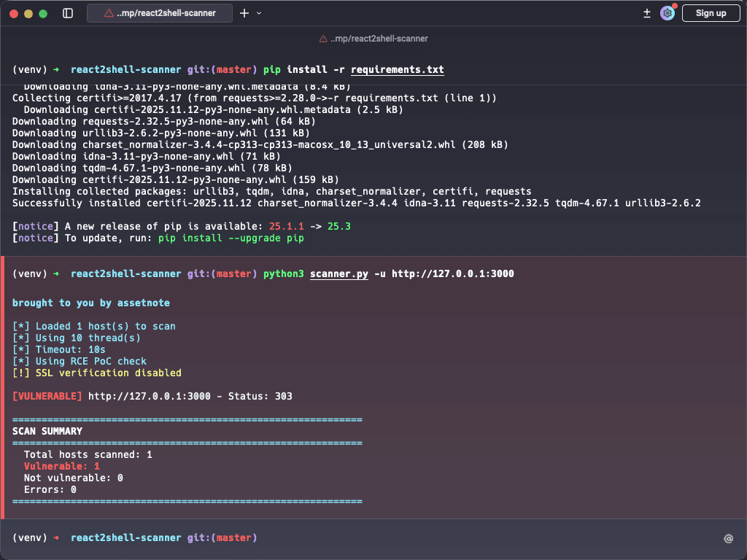The image size is (747, 560).
Task: Open the underlined requirements.txt link
Action: click(397, 69)
